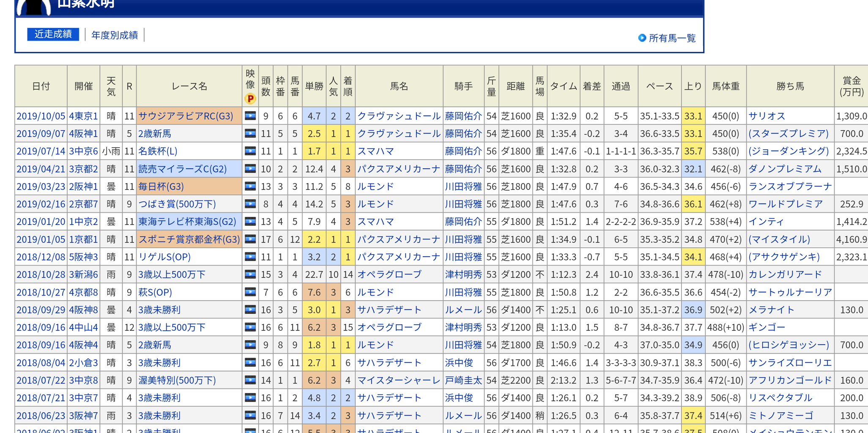
Task: Open winning horse ワールドプレミア
Action: (786, 204)
